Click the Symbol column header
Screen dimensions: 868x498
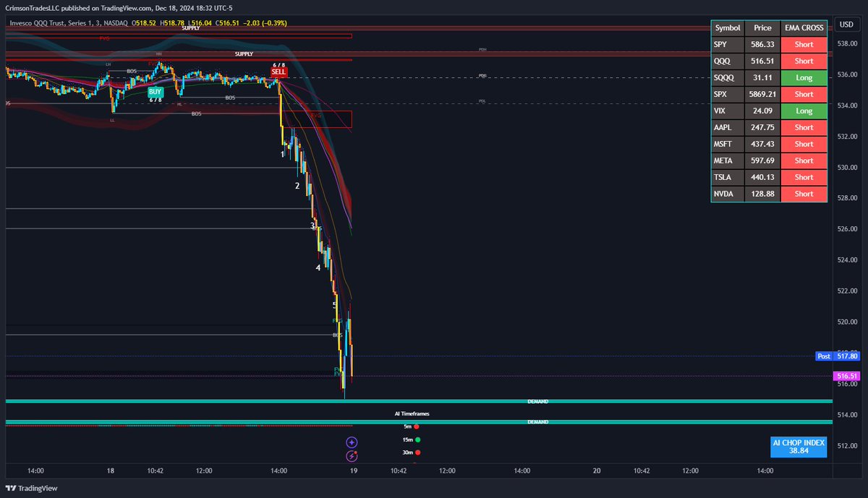728,27
